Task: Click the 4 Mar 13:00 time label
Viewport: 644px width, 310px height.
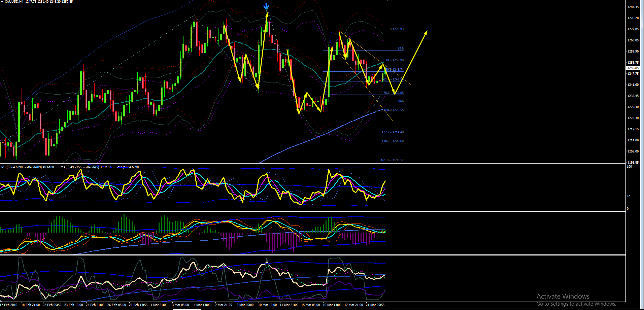Action: tap(202, 305)
